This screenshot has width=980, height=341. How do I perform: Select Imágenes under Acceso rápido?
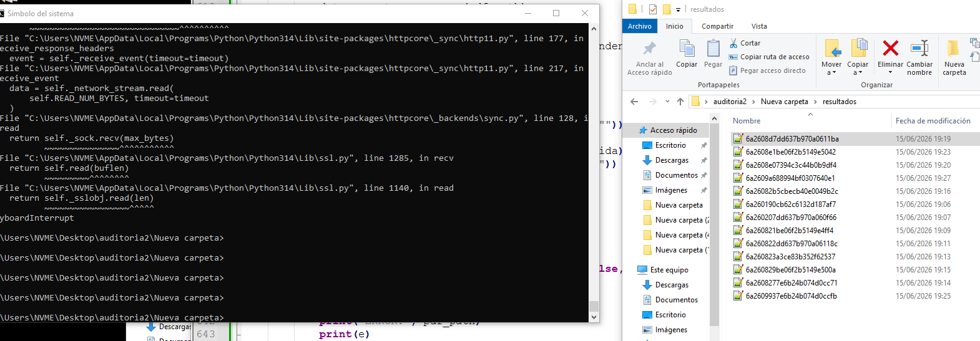click(671, 190)
